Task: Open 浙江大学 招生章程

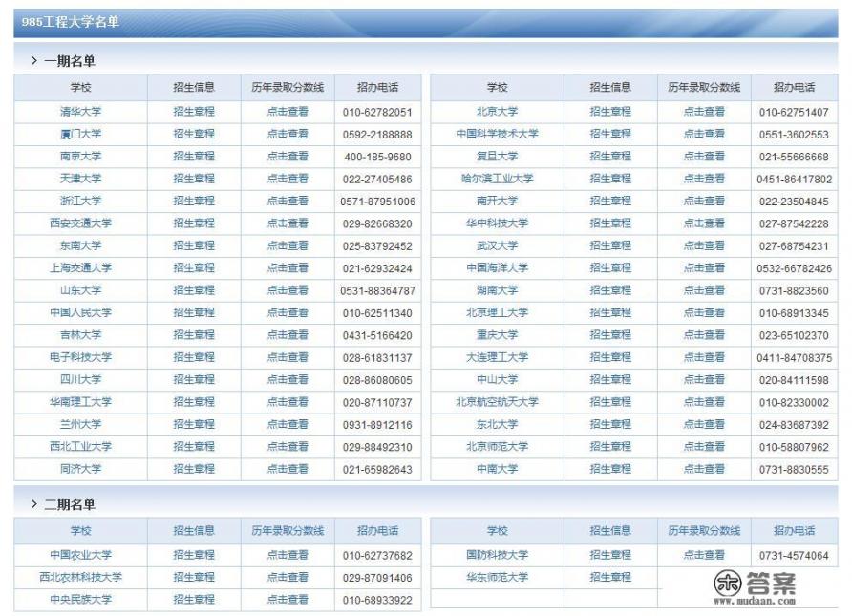Action: click(x=197, y=201)
